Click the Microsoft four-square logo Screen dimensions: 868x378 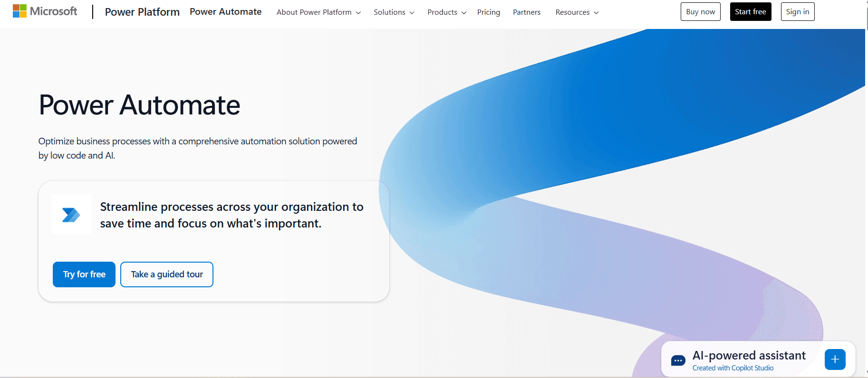click(x=19, y=11)
